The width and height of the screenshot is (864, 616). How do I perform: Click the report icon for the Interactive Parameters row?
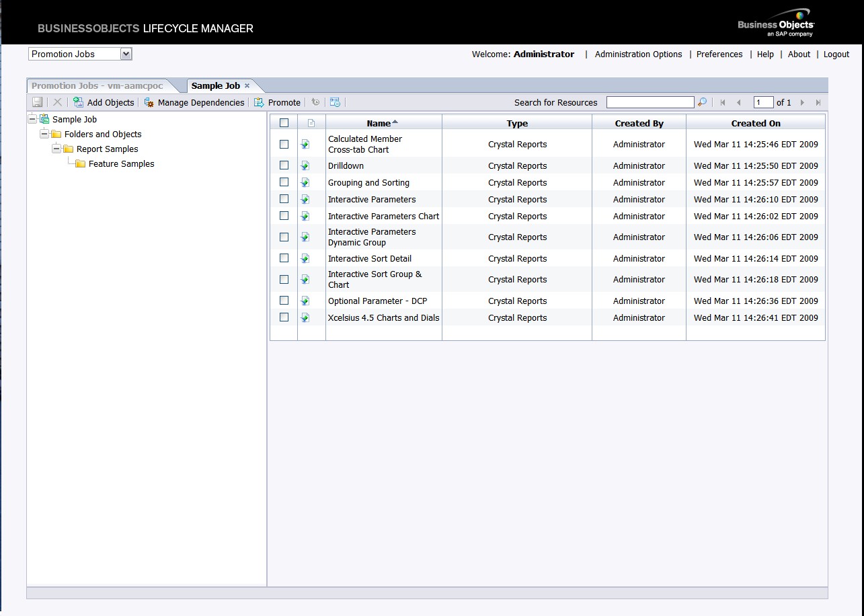point(305,199)
